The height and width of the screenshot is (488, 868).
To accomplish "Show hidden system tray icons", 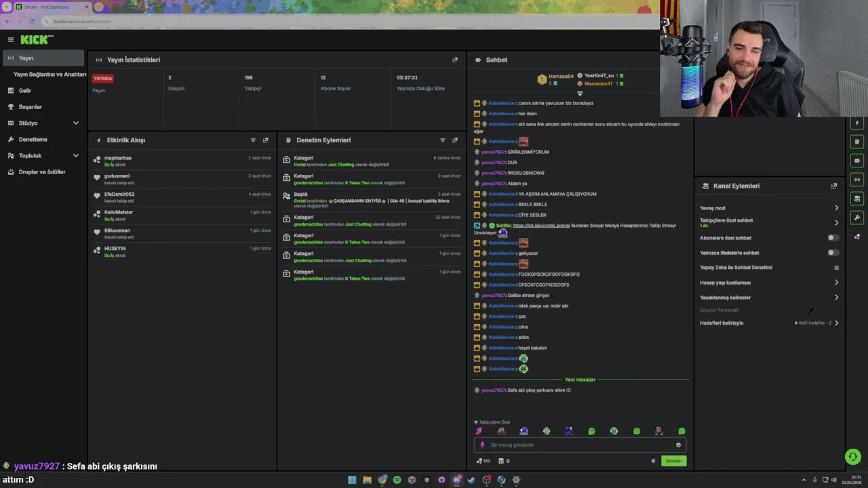I will coord(804,480).
